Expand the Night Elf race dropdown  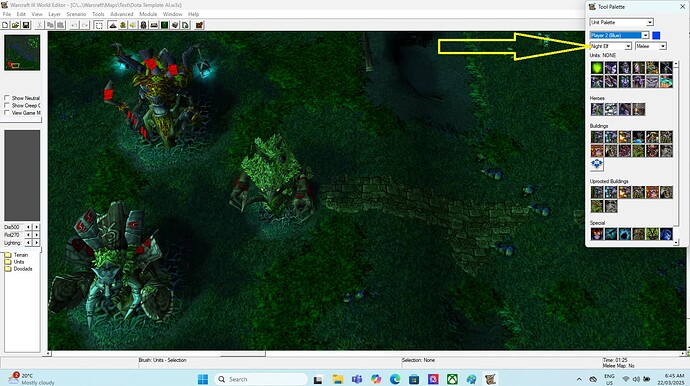coord(611,46)
